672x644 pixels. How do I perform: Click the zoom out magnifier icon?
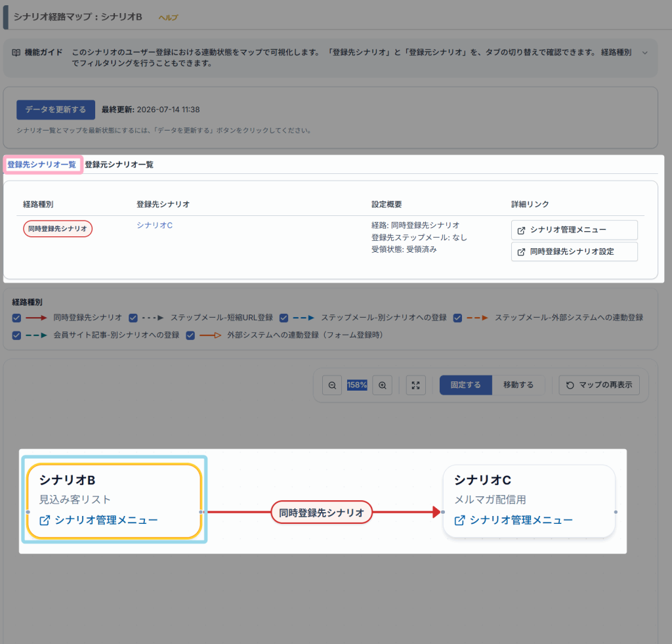(x=332, y=385)
